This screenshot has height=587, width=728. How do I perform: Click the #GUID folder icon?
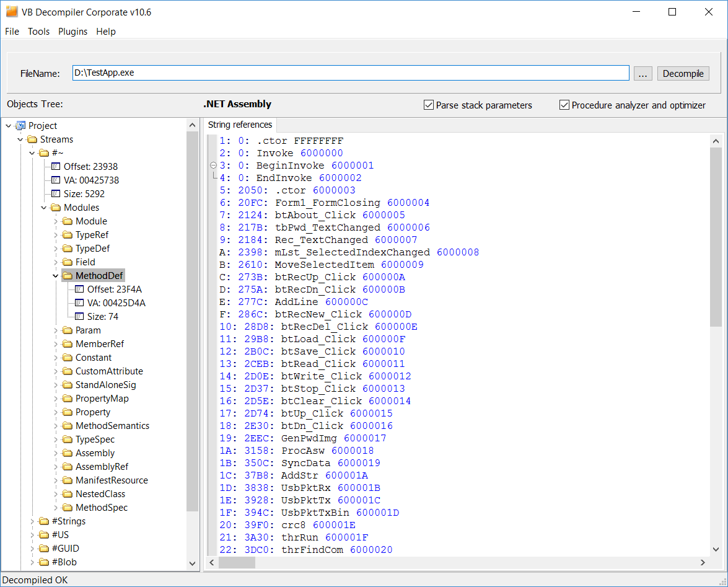[x=44, y=549]
